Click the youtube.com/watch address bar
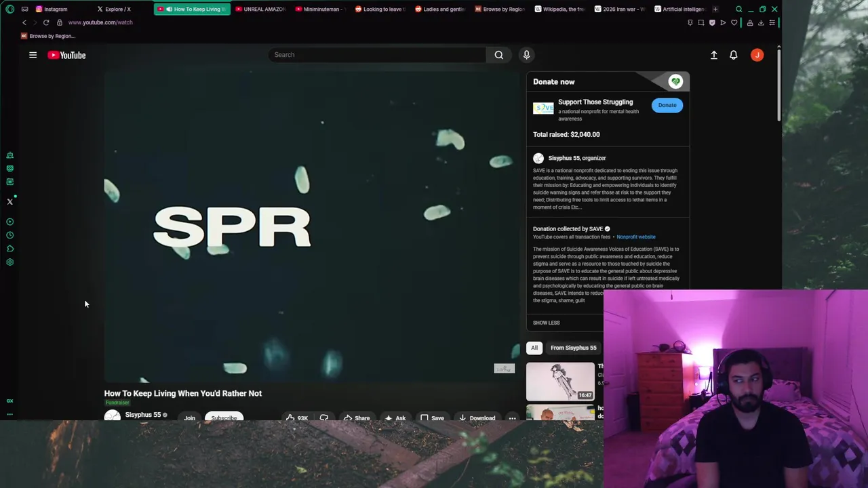Image resolution: width=868 pixels, height=488 pixels. click(x=100, y=22)
